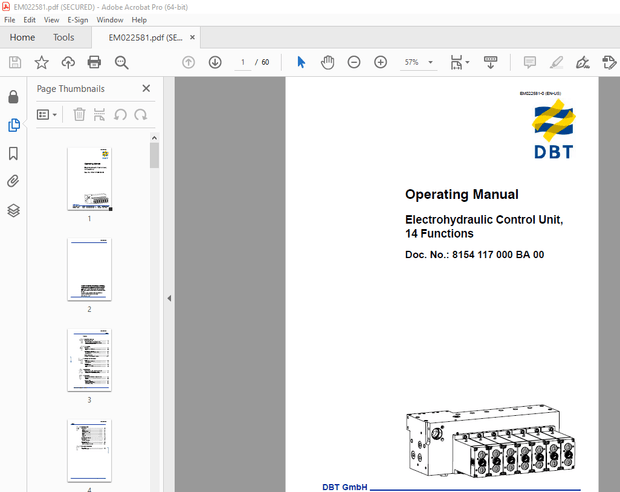Click the scrolling mode toolbar icon
The width and height of the screenshot is (620, 492).
point(490,62)
